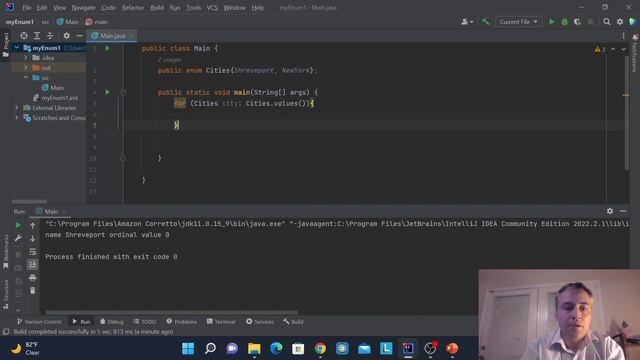Open Chrome from the taskbar
This screenshot has height=360, width=640.
pyautogui.click(x=320, y=349)
